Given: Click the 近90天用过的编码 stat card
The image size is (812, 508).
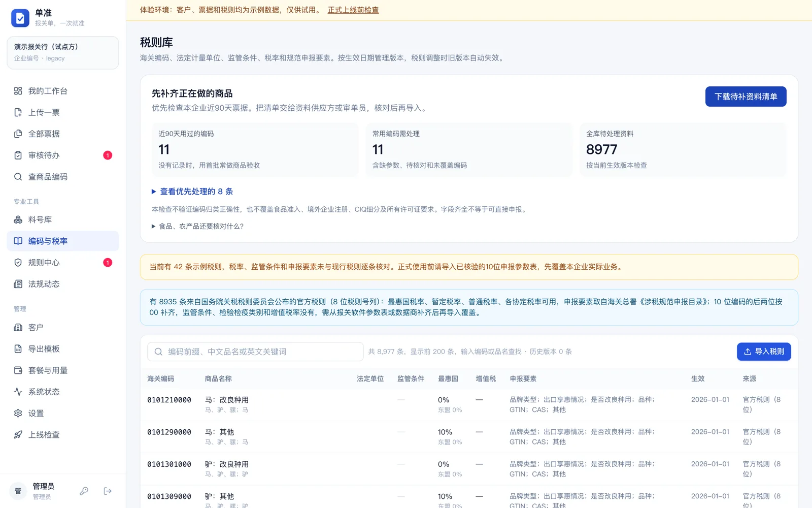Looking at the screenshot, I should 255,149.
